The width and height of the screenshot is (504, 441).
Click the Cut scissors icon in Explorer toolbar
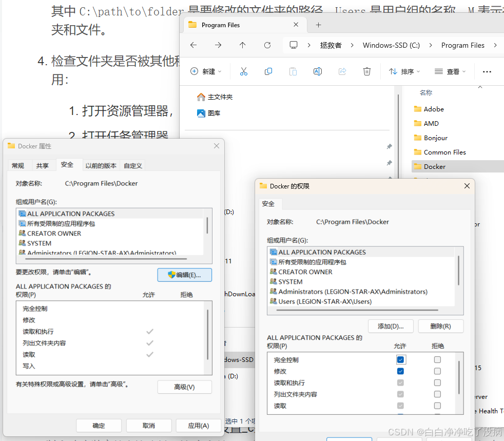point(244,71)
